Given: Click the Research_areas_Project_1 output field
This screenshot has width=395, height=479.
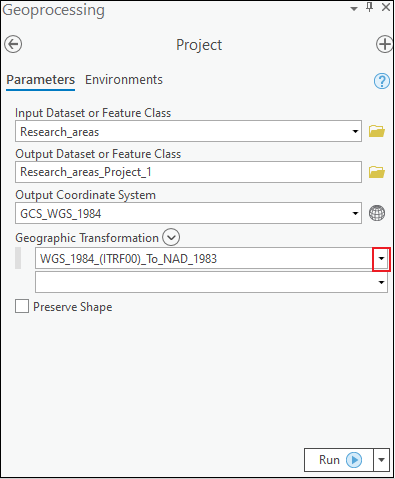Looking at the screenshot, I should pos(188,172).
